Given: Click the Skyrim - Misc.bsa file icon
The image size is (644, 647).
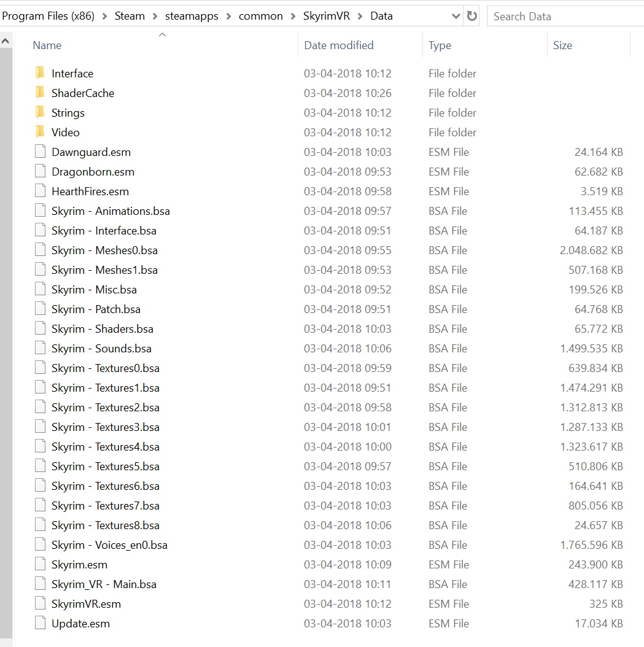Looking at the screenshot, I should (40, 289).
